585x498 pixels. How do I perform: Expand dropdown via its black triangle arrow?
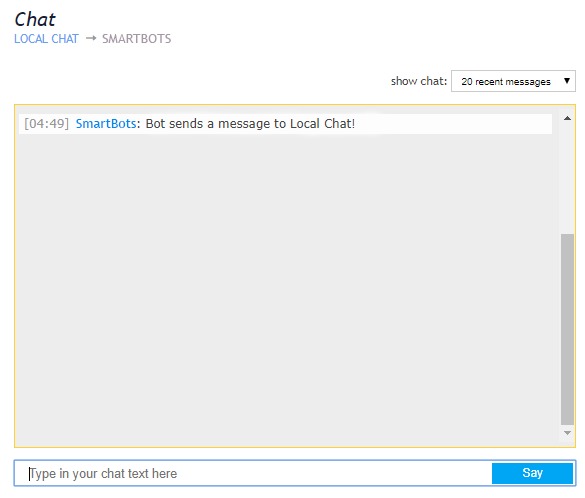(x=567, y=81)
